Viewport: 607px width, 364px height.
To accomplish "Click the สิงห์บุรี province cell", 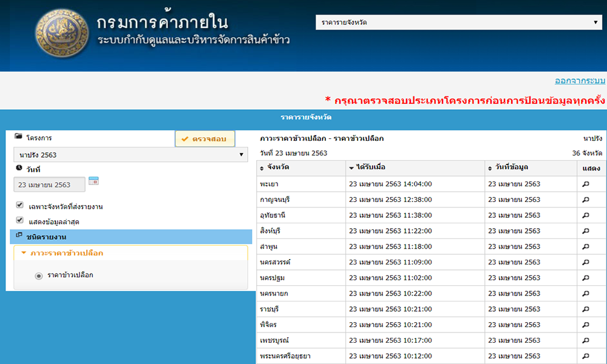I will [x=301, y=231].
